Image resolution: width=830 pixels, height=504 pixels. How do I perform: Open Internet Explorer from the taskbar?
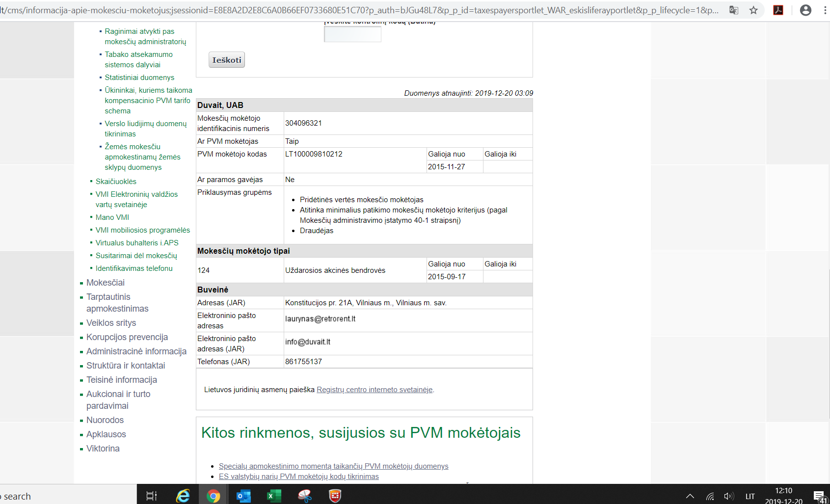pyautogui.click(x=183, y=496)
